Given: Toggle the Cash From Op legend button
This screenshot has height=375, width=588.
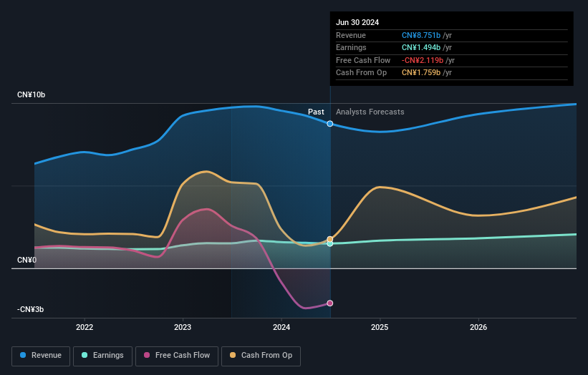Looking at the screenshot, I should [261, 356].
